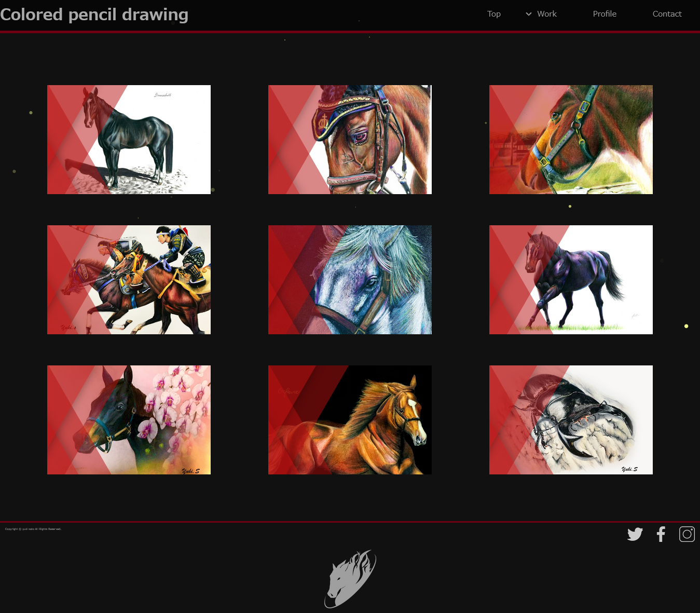Screen dimensions: 700x613
Task: Open the two racing jockeys drawing
Action: [x=129, y=280]
